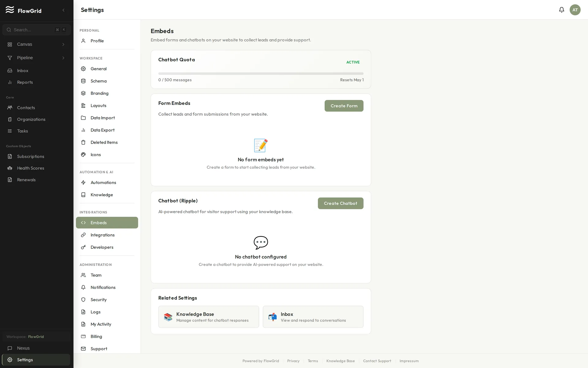Click the 'No chatbot configured' speech bubble
588x368 pixels.
261,243
